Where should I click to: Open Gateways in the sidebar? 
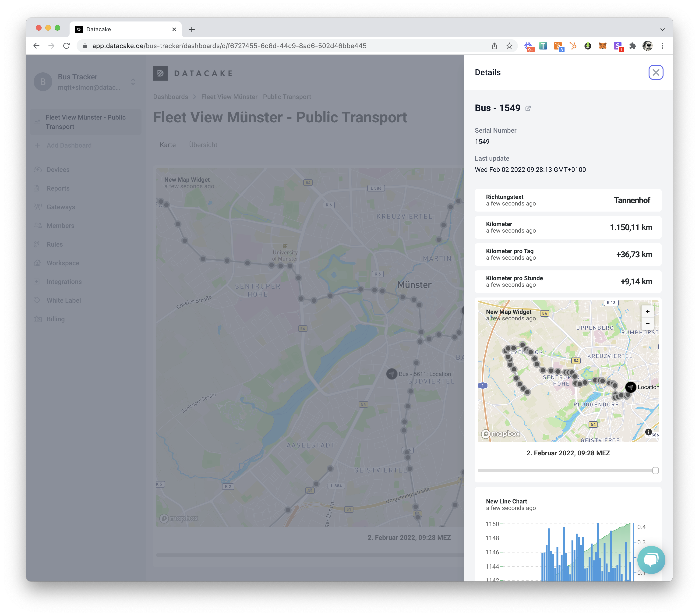(x=60, y=207)
